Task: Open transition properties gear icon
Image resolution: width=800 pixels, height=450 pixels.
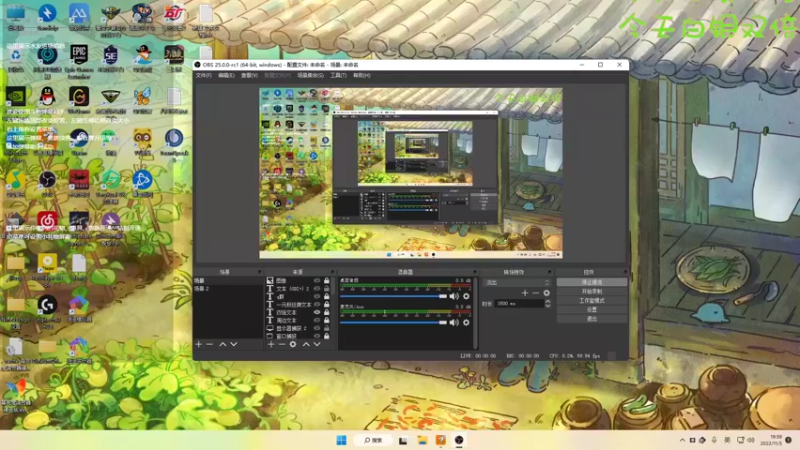Action: 546,293
